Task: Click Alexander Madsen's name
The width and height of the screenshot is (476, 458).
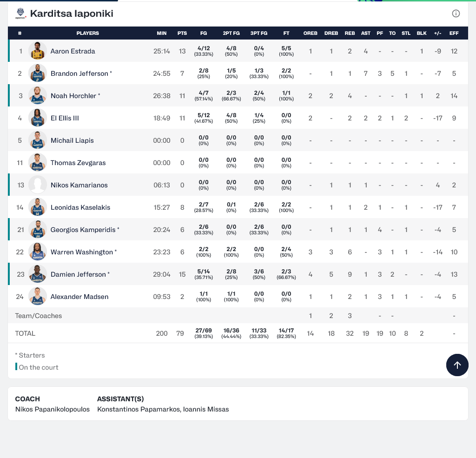Action: [79, 297]
